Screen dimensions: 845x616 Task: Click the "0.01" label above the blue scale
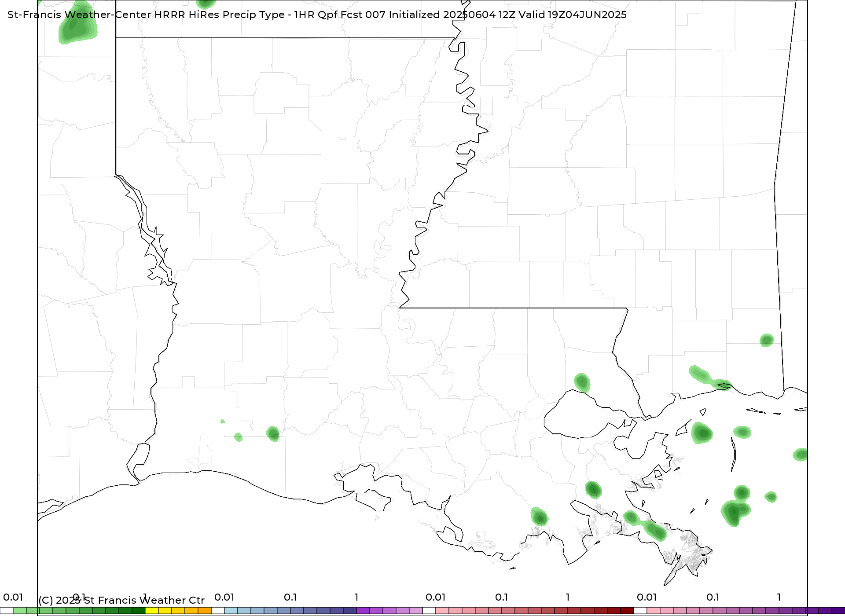[x=224, y=598]
